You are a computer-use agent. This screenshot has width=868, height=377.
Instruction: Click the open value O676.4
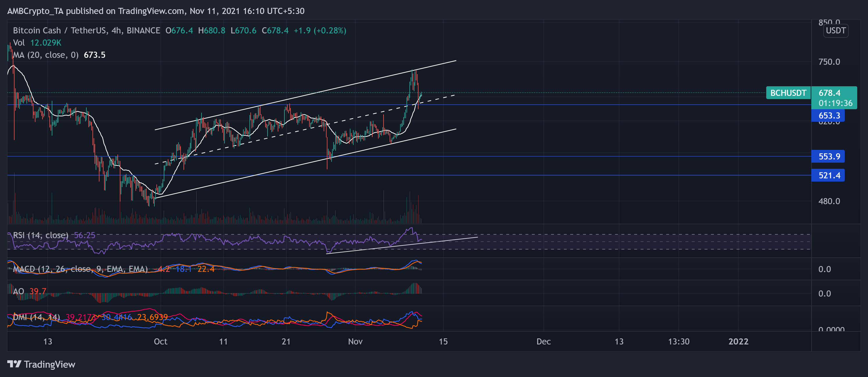click(179, 30)
